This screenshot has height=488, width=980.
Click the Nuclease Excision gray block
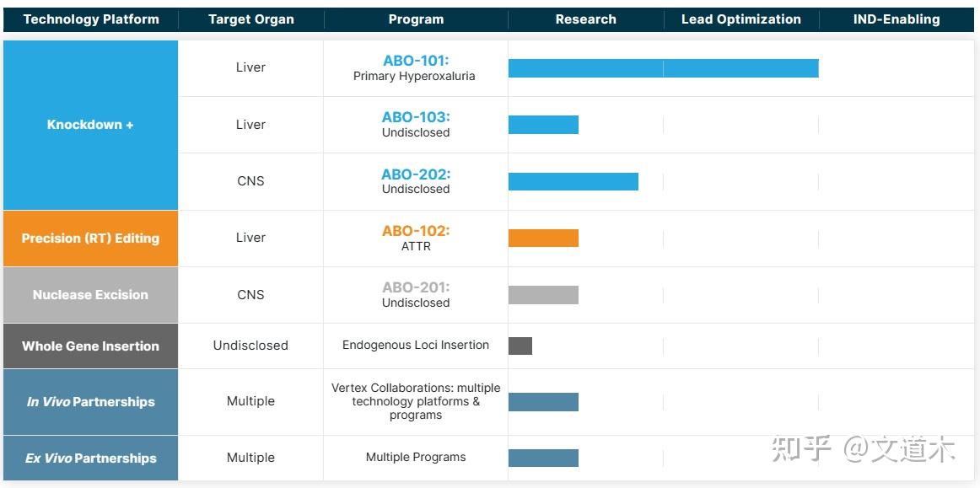pyautogui.click(x=90, y=295)
